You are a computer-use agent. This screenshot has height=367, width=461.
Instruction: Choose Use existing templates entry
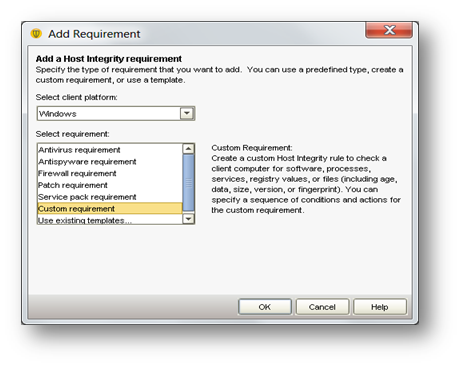click(x=110, y=220)
